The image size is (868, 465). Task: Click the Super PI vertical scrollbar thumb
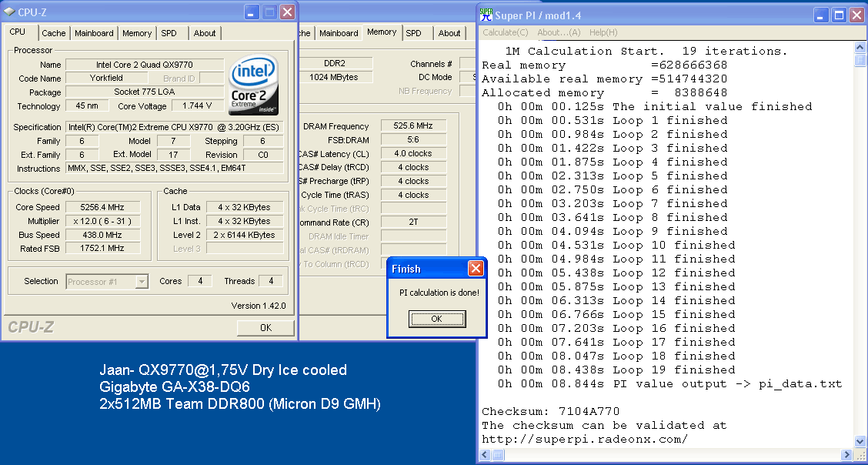point(859,60)
